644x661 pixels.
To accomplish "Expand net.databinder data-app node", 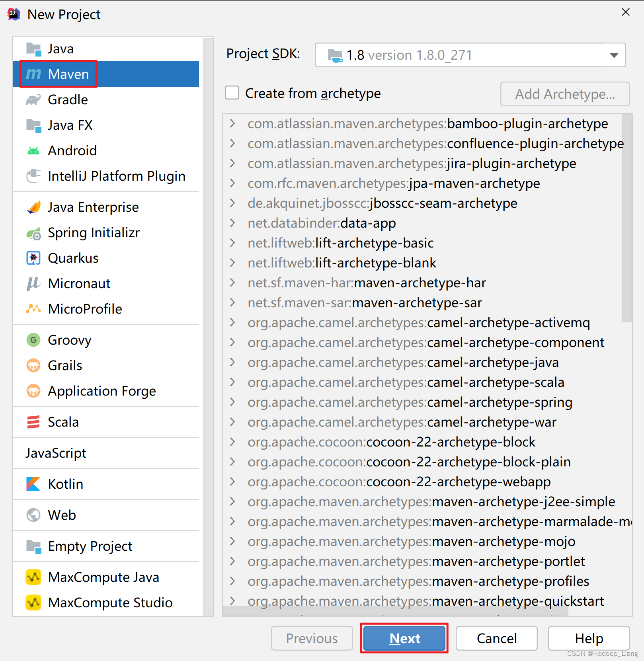I will [x=232, y=223].
